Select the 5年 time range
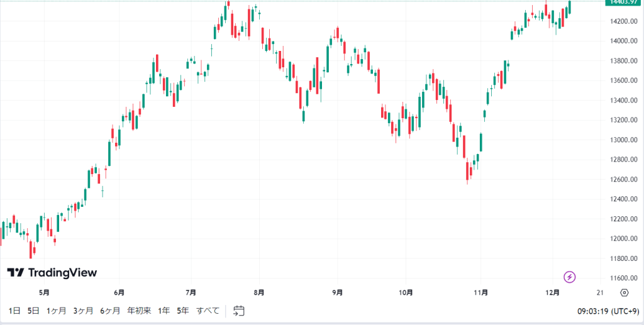The height and width of the screenshot is (325, 644). click(183, 311)
